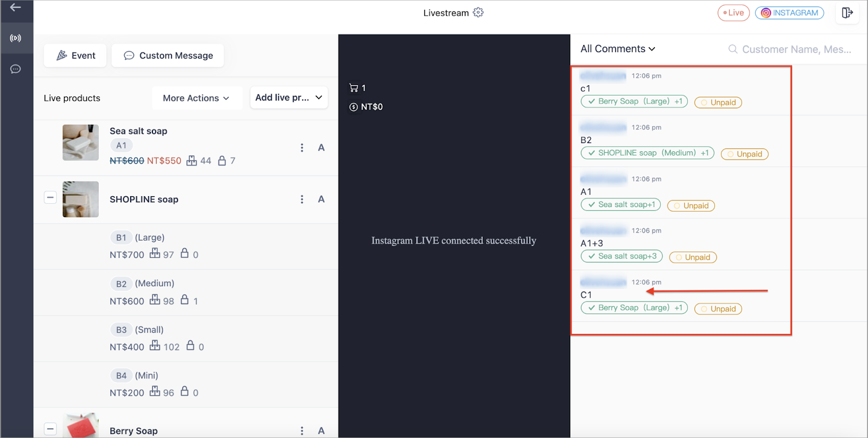This screenshot has width=868, height=438.
Task: Open three-dot menu for SHOPLINE soap
Action: [x=302, y=199]
